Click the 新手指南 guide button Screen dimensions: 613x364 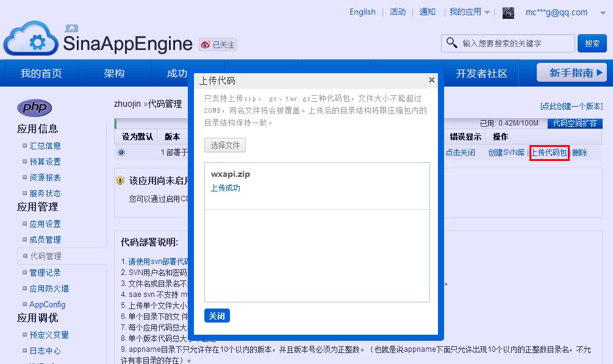[572, 73]
